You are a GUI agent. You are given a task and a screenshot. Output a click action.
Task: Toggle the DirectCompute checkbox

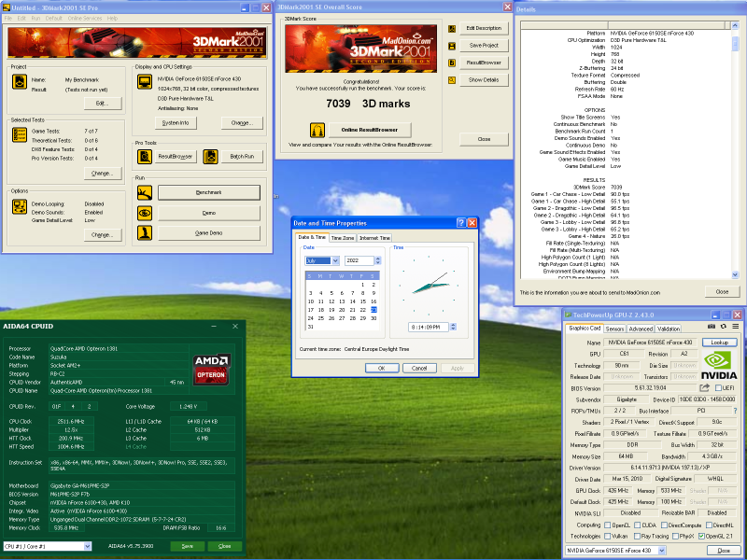[x=664, y=525]
